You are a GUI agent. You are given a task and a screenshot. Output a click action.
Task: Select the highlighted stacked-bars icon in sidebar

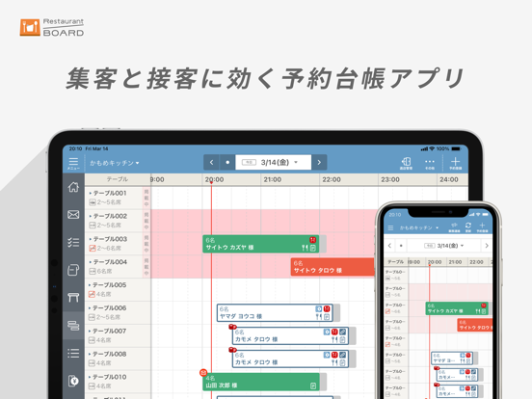point(73,326)
